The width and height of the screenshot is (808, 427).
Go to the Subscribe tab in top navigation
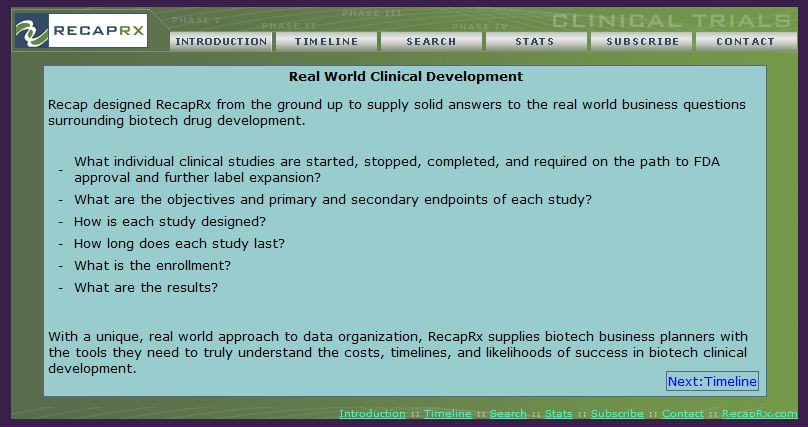[x=640, y=42]
